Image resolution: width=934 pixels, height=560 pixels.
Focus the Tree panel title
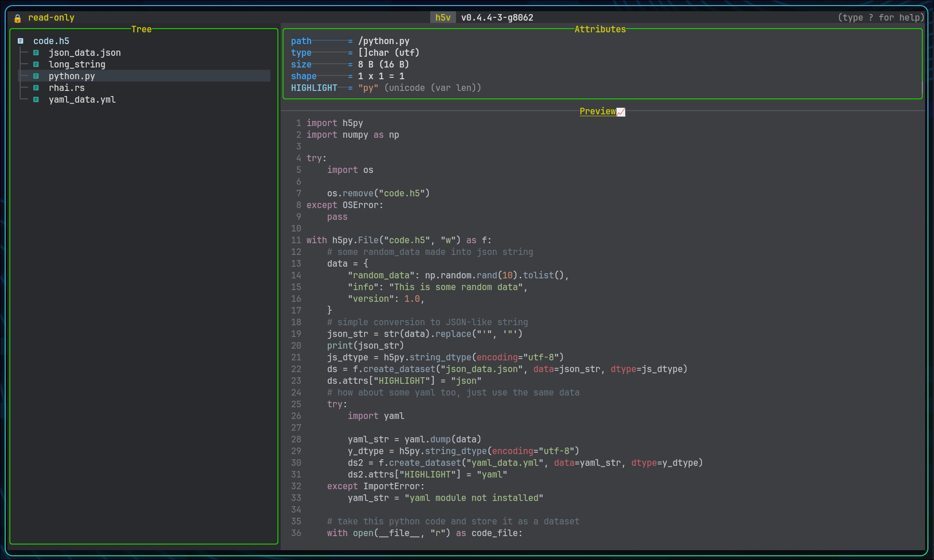[142, 29]
